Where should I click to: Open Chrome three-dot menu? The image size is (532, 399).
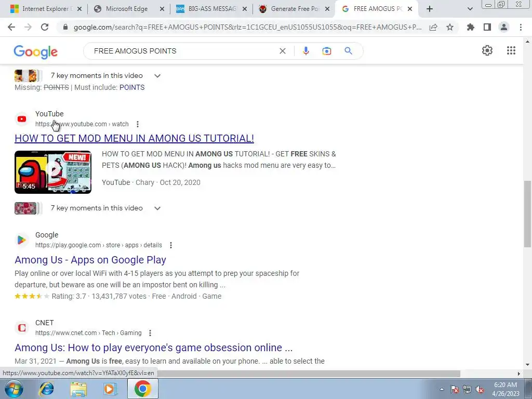(x=521, y=27)
